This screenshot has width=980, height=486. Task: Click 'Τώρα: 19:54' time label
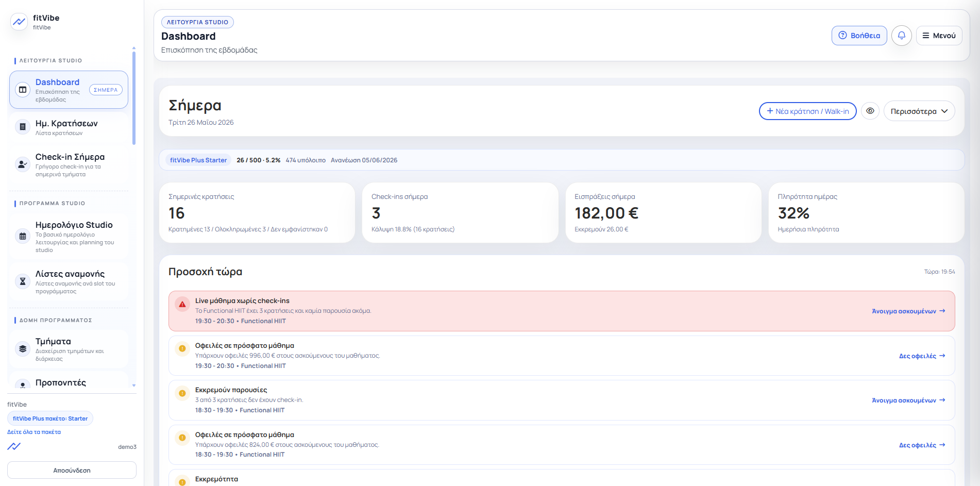coord(939,272)
